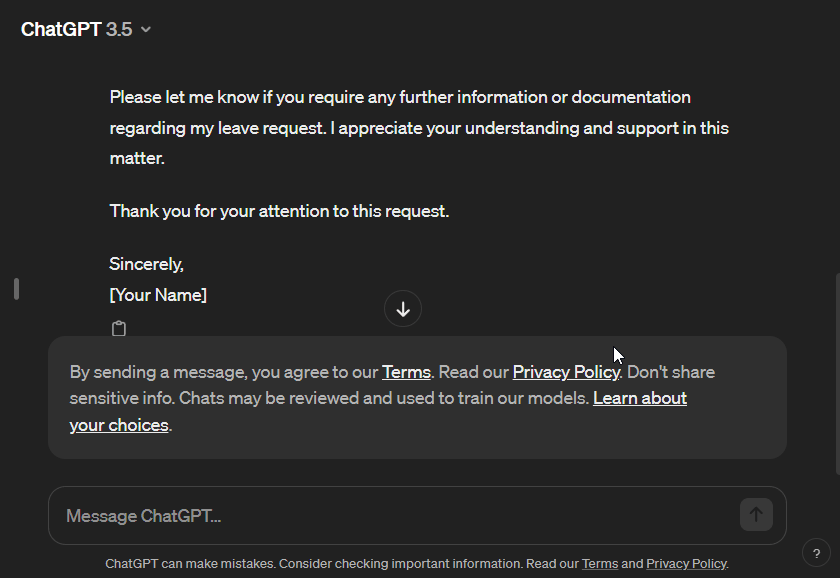Click the scroll-to-bottom down arrow button
Viewport: 840px width, 578px height.
(x=403, y=309)
